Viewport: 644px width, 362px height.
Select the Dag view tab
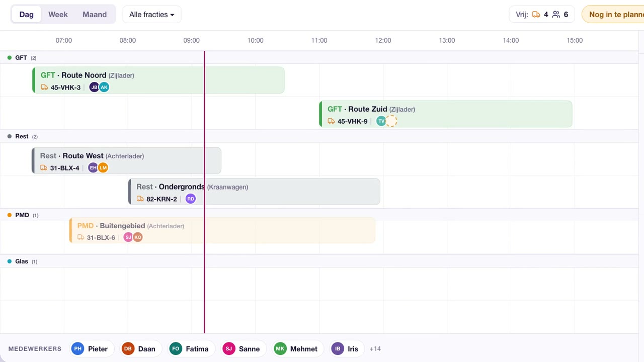click(27, 15)
